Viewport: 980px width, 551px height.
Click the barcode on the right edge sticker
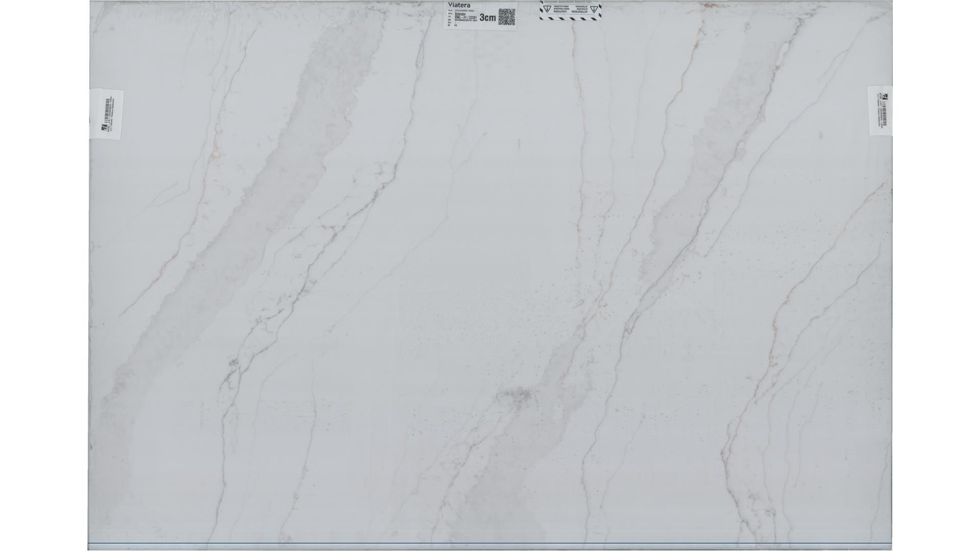[x=885, y=113]
